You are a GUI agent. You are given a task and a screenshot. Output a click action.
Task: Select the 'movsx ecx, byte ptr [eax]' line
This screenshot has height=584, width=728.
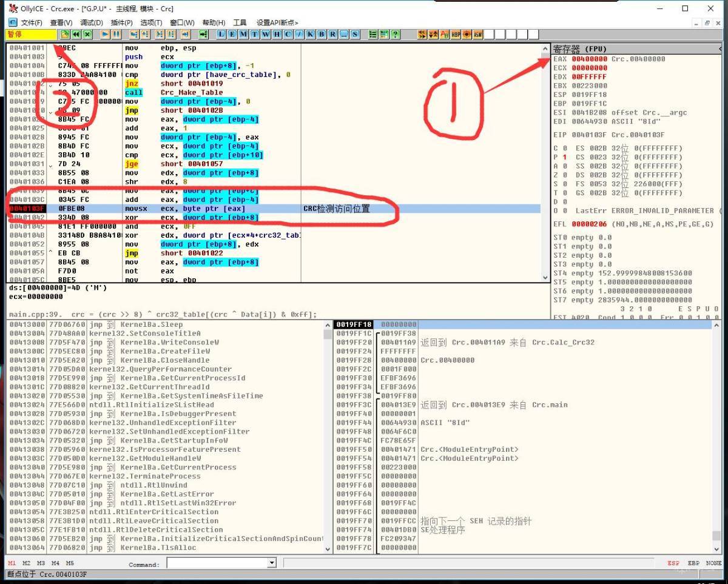coord(273,209)
